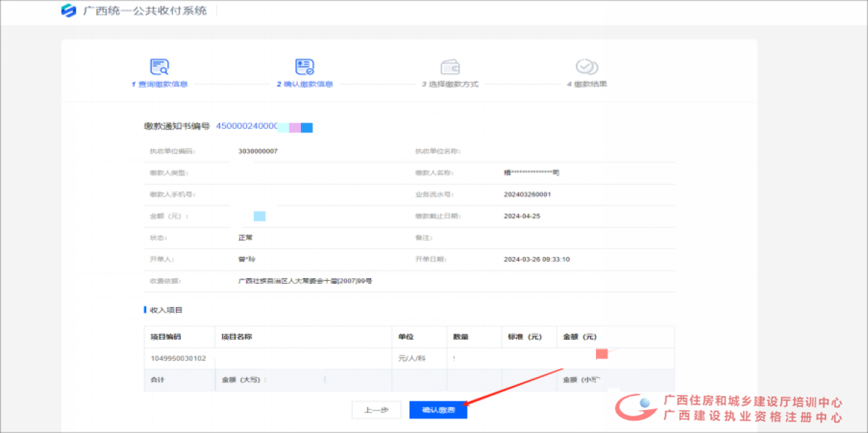Click the 项目编码 column header

click(166, 337)
